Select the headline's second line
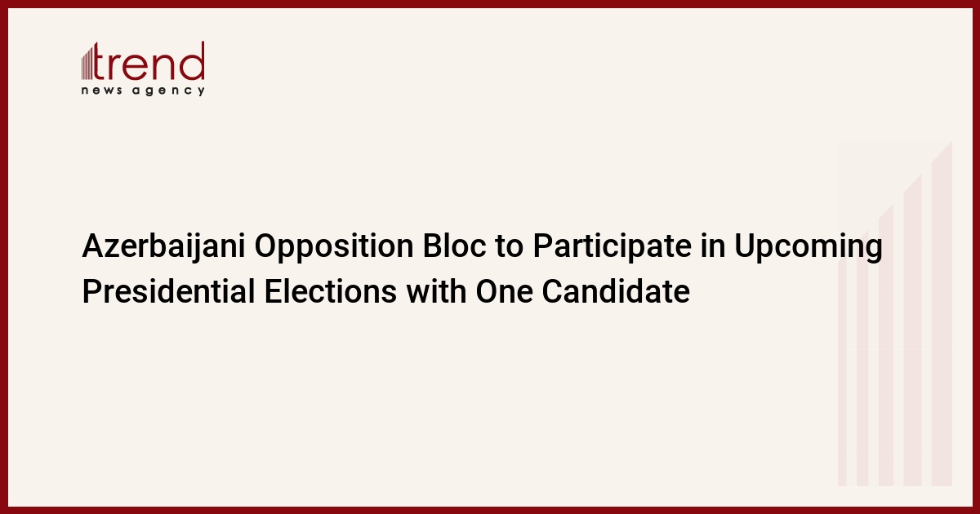 click(x=385, y=291)
